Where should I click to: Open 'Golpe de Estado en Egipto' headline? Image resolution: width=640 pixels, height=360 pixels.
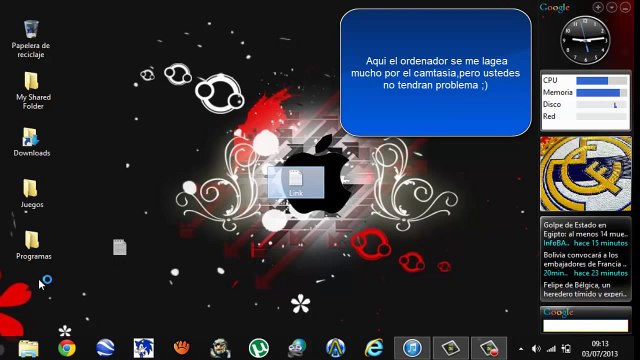pyautogui.click(x=585, y=229)
